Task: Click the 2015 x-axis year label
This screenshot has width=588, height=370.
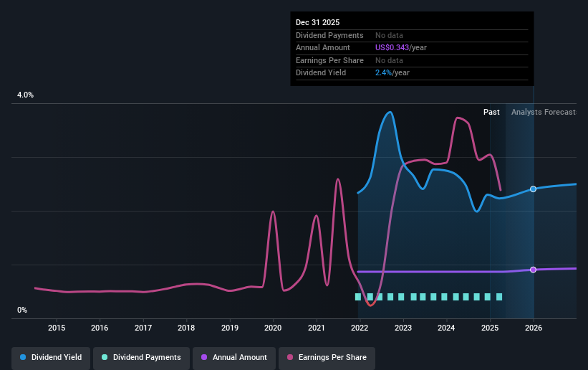Action: (x=57, y=328)
